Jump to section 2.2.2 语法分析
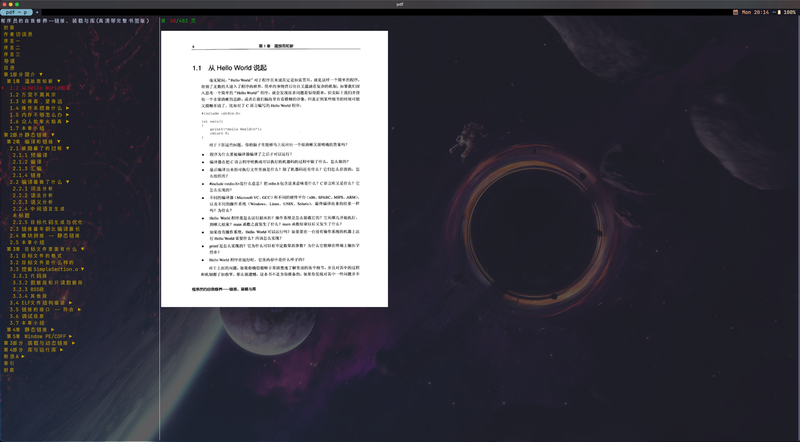The width and height of the screenshot is (800, 442). point(33,195)
